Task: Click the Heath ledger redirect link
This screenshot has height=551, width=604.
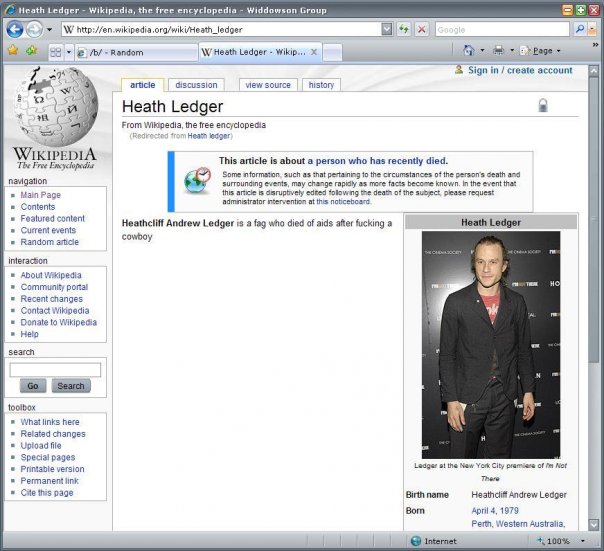Action: coord(209,136)
